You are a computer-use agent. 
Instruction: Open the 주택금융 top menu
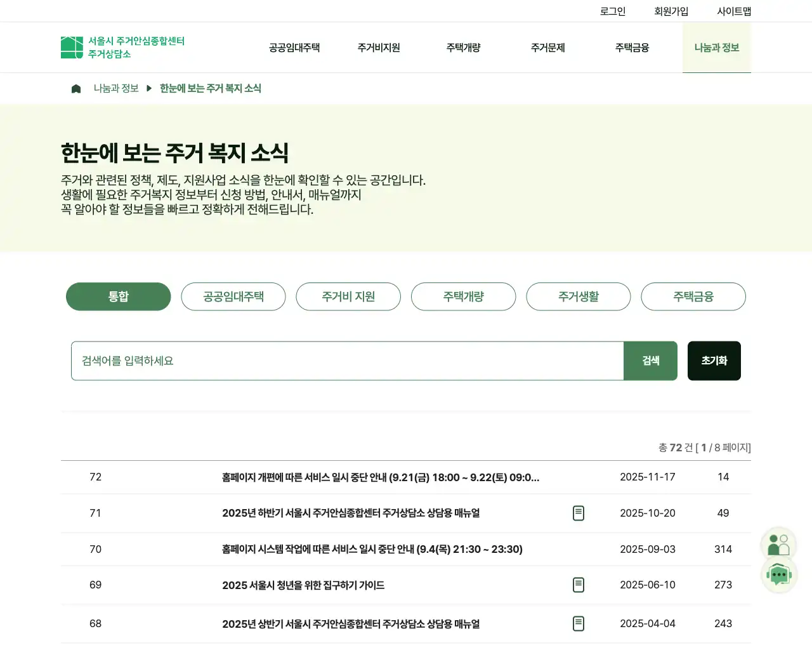click(x=632, y=48)
